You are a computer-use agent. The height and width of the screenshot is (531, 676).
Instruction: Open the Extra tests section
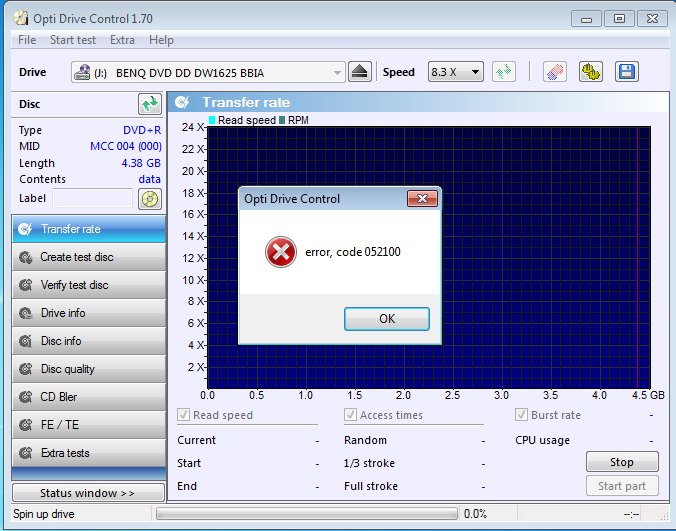(x=89, y=453)
